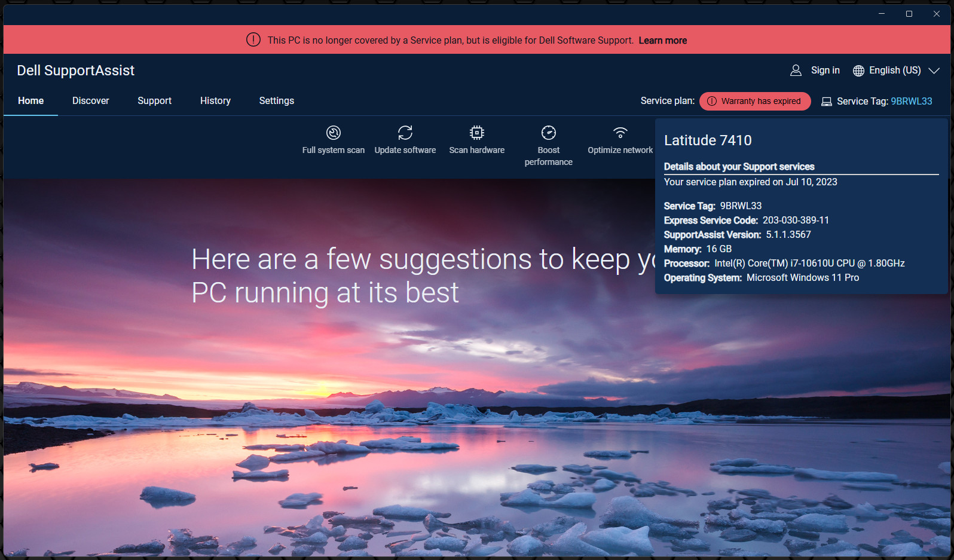The image size is (954, 560).
Task: Click the service plan expired date text
Action: (751, 182)
